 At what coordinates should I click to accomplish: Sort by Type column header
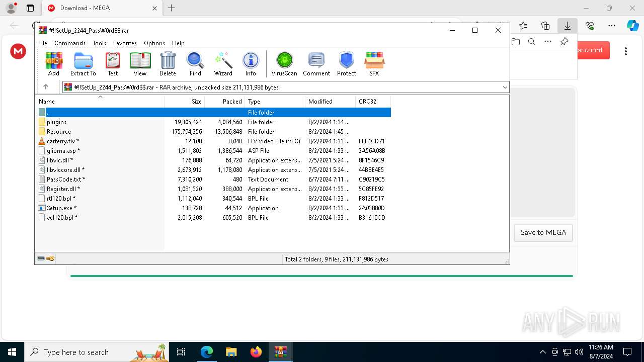275,102
